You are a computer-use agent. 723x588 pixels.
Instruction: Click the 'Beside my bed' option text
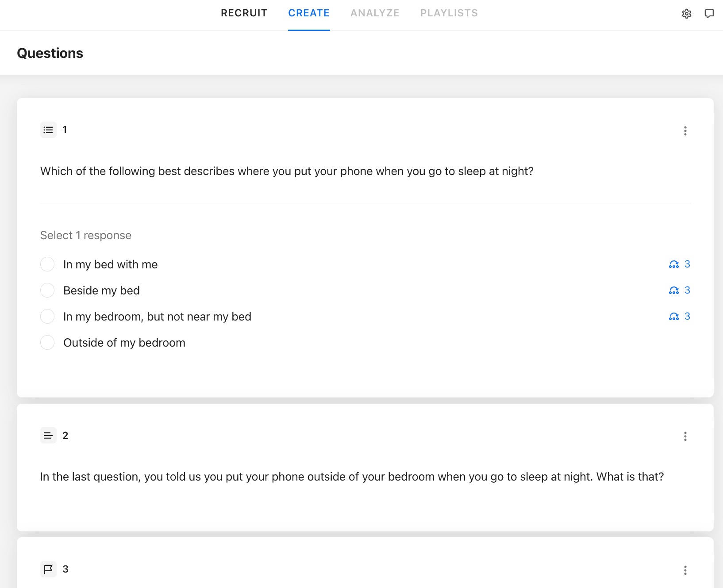[101, 290]
